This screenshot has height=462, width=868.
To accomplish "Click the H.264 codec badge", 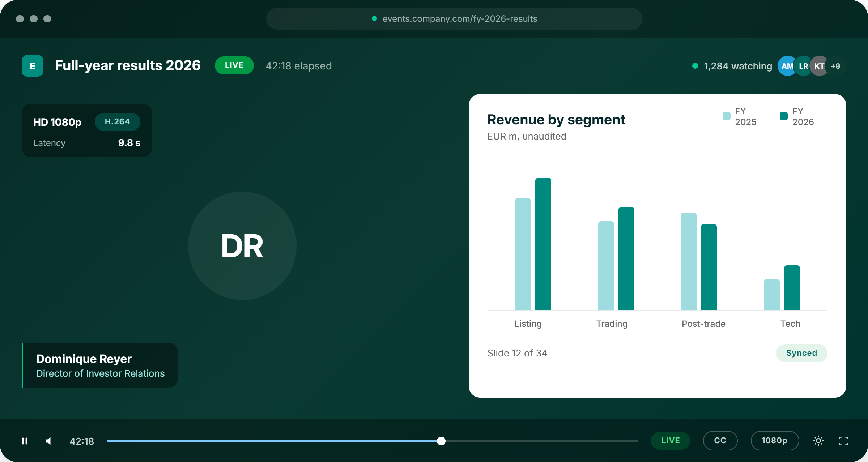I will click(117, 121).
